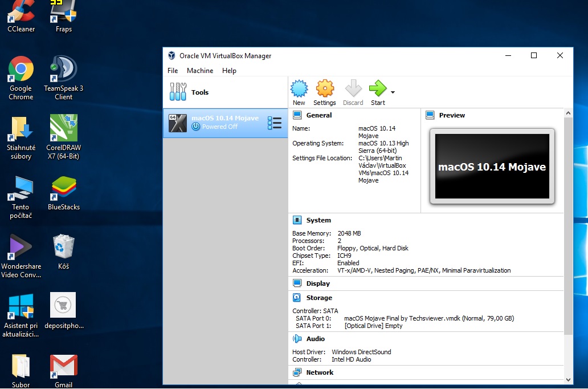Open the VM list menu icon
The image size is (588, 389).
pos(275,123)
